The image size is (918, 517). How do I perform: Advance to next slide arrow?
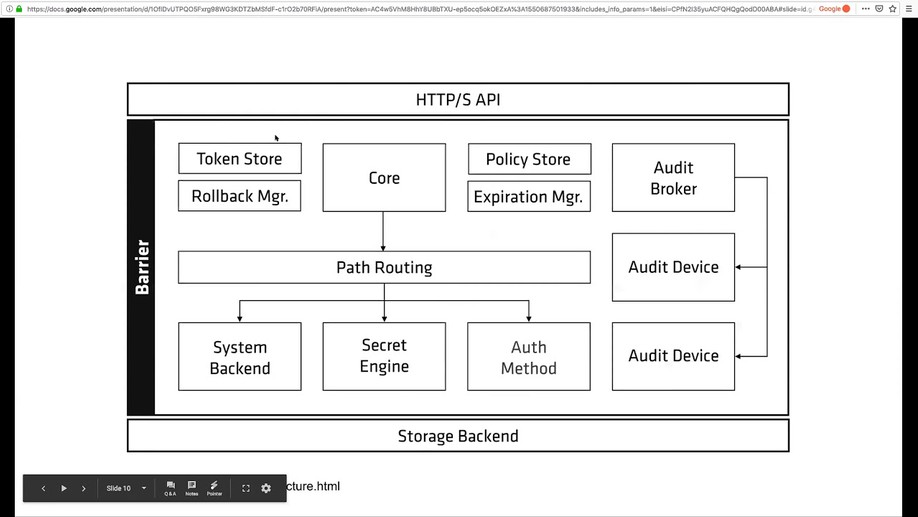pyautogui.click(x=84, y=488)
